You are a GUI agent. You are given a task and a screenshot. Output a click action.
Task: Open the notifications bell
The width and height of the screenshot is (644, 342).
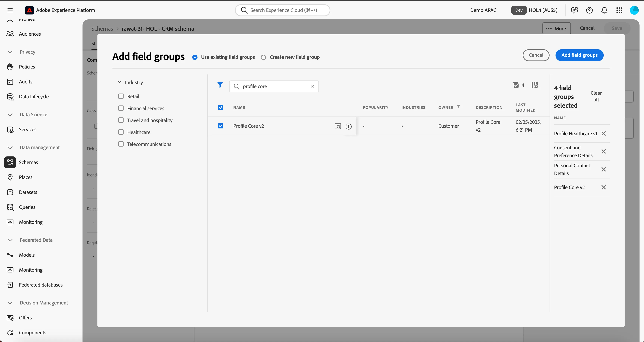[604, 10]
